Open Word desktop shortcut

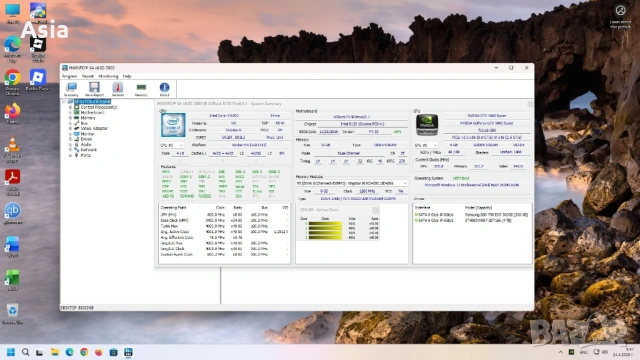pos(12,247)
